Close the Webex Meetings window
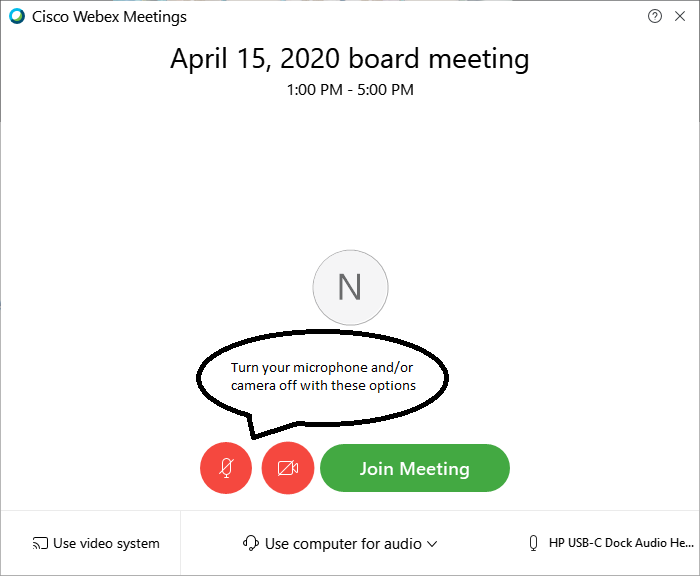Viewport: 700px width, 576px height. (x=680, y=17)
